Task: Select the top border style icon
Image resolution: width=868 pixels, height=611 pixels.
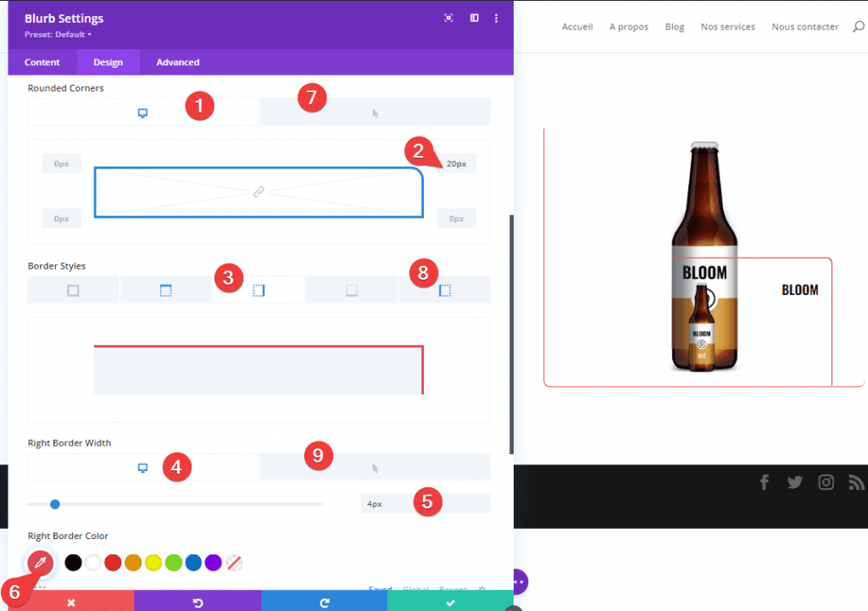Action: pos(165,290)
